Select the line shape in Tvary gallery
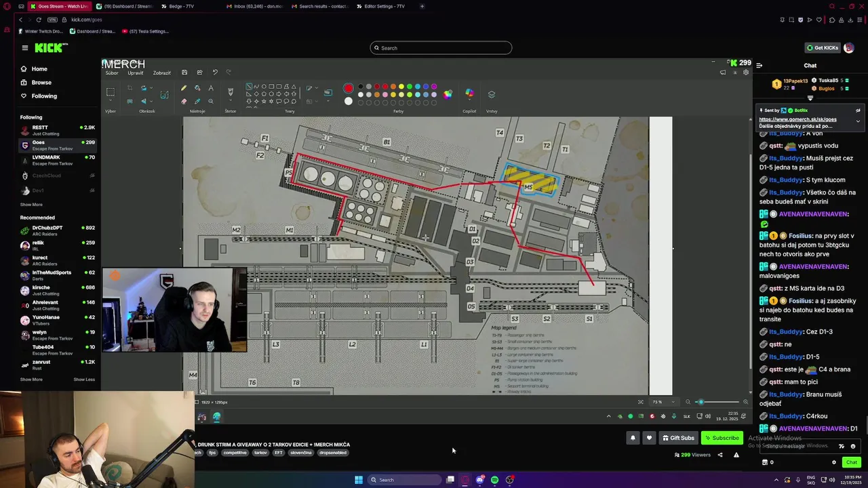Image resolution: width=868 pixels, height=488 pixels. 249,87
